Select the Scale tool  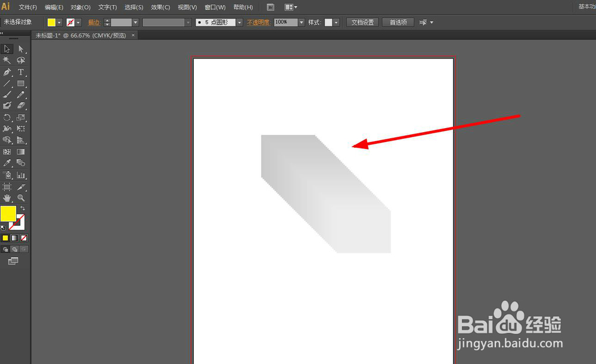point(21,117)
